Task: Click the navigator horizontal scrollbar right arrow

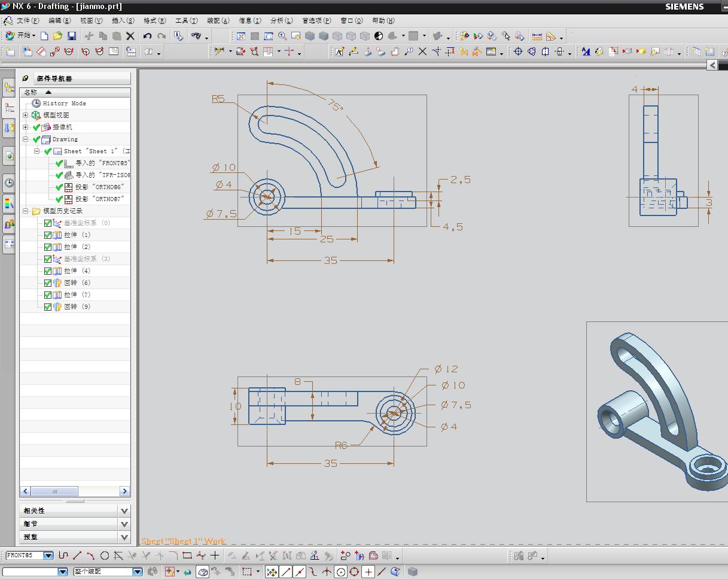Action: (x=124, y=491)
